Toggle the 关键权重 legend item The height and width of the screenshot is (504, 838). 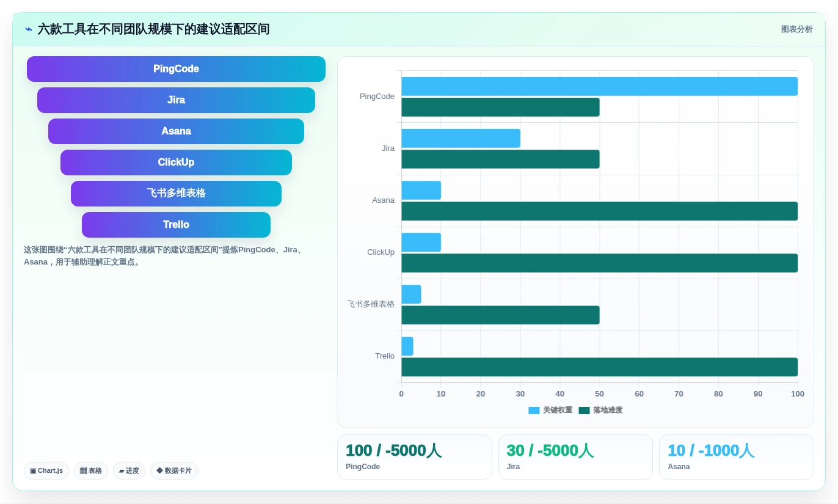[x=550, y=411]
